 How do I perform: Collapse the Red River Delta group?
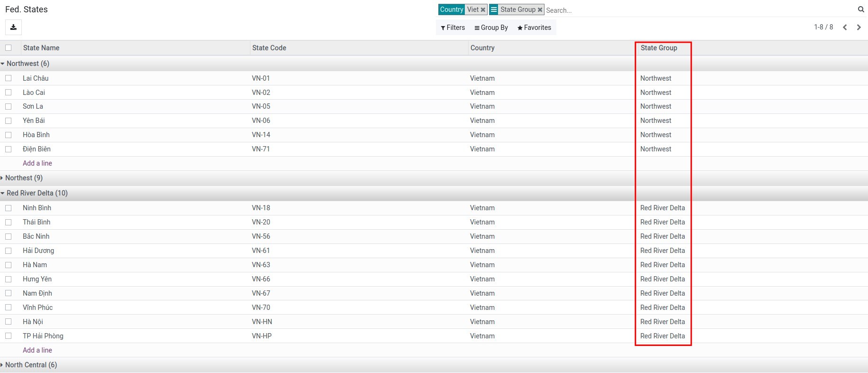click(x=37, y=193)
